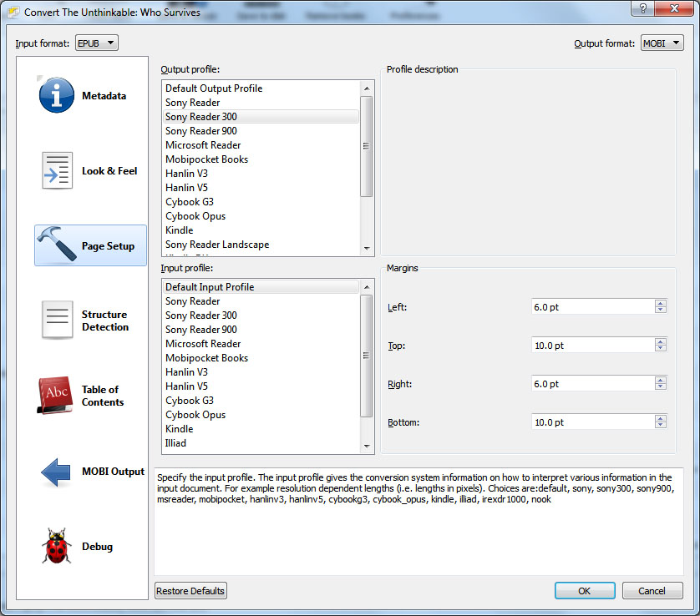The height and width of the screenshot is (616, 700).
Task: Choose Microsoft Reader output profile
Action: tap(261, 145)
